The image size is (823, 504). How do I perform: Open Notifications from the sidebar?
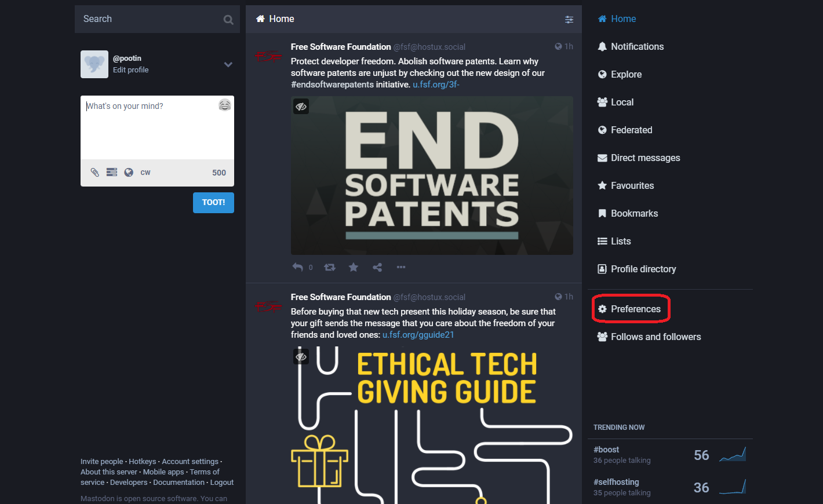click(x=637, y=46)
